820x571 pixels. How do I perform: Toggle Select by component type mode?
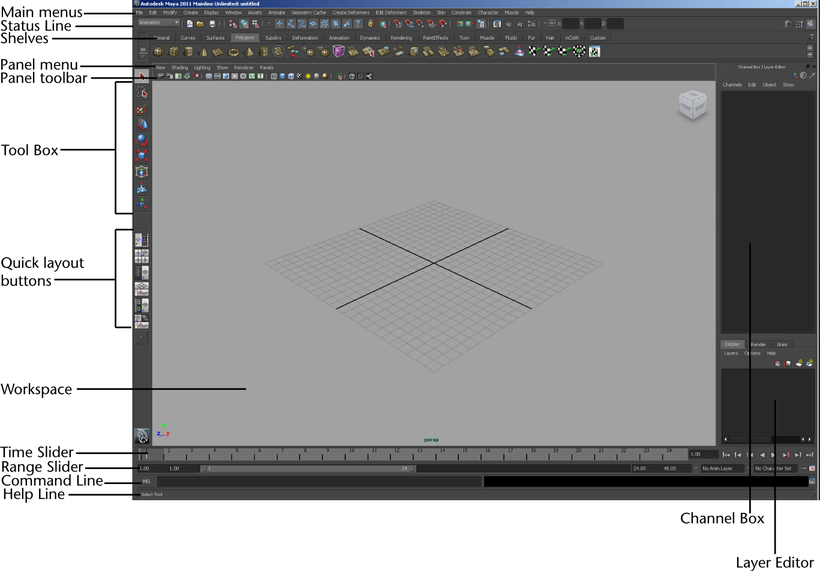(255, 24)
